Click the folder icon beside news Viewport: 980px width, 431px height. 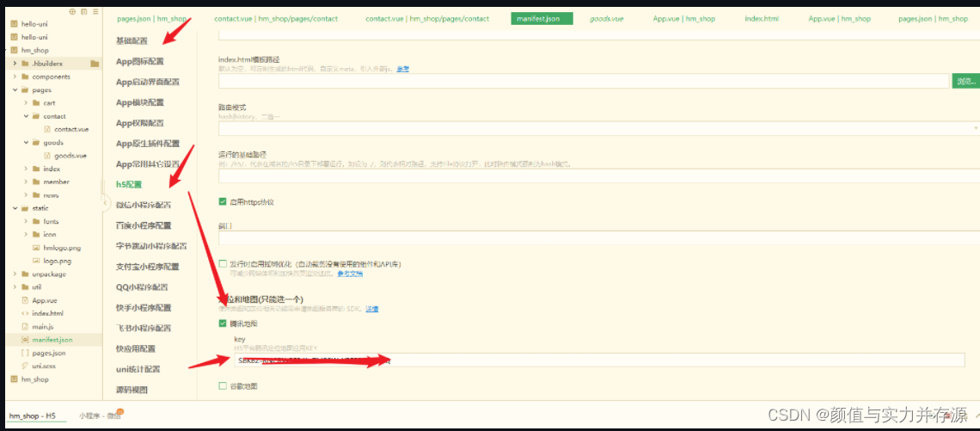(x=35, y=195)
